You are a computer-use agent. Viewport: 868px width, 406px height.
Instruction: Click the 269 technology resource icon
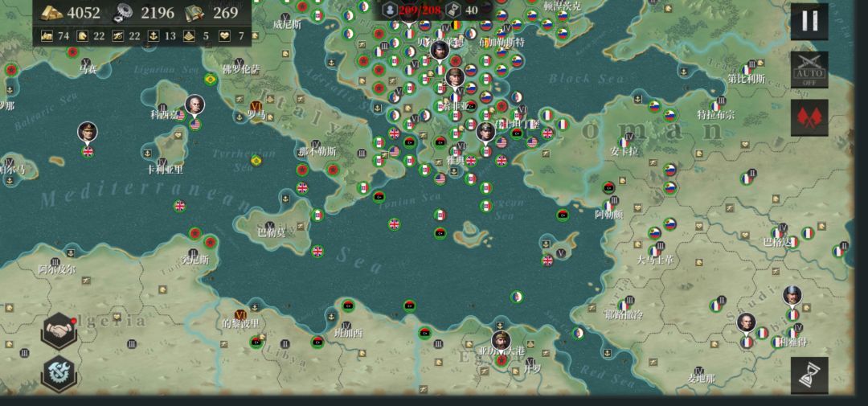point(194,13)
